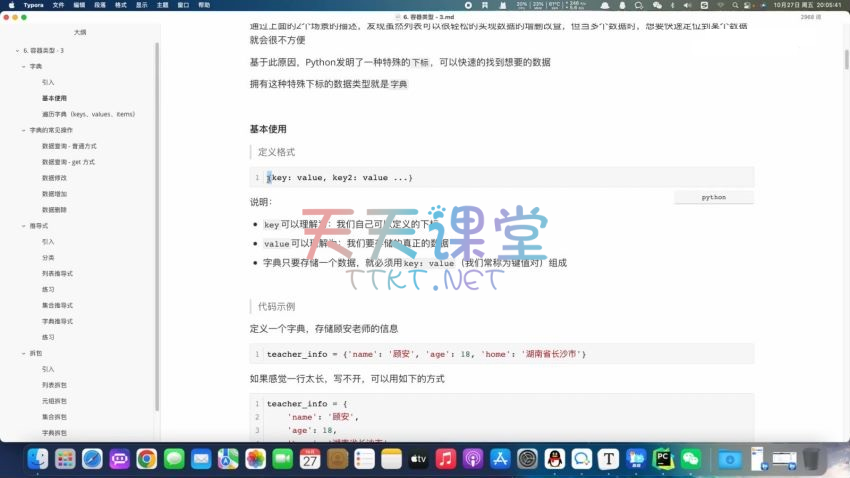
Task: Open the 主题 menu
Action: coord(162,5)
